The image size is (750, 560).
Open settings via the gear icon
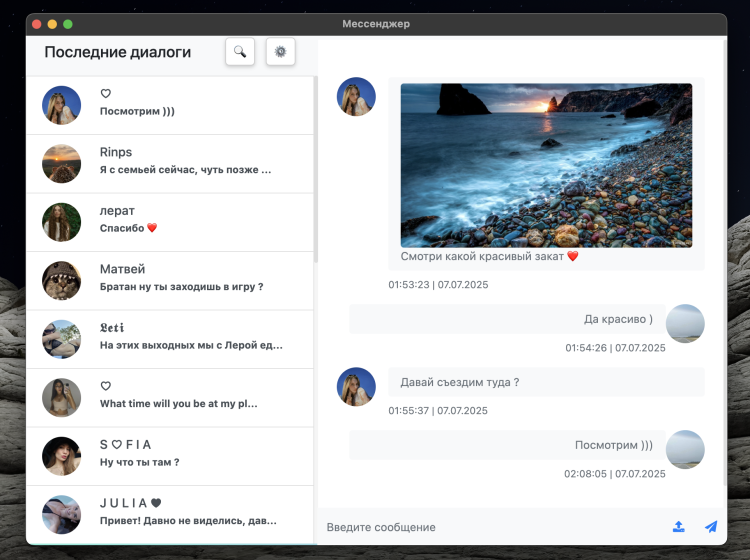pos(280,52)
